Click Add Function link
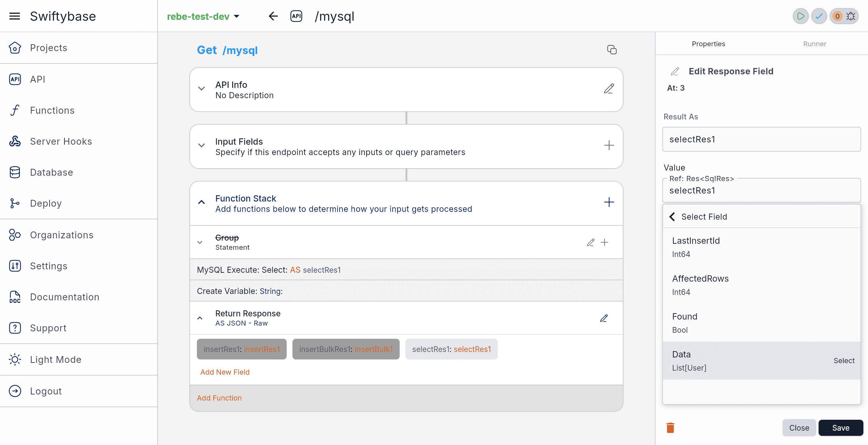This screenshot has width=868, height=445. pos(219,398)
